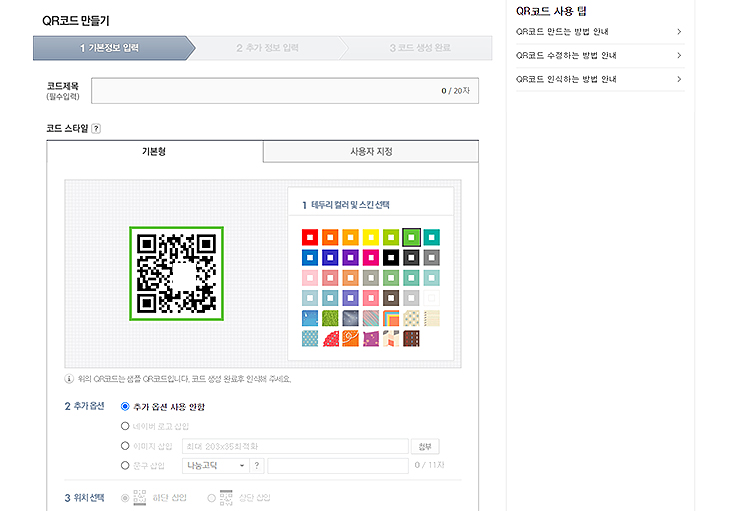
Task: Select the vivid purple border swatch
Action: 350,257
